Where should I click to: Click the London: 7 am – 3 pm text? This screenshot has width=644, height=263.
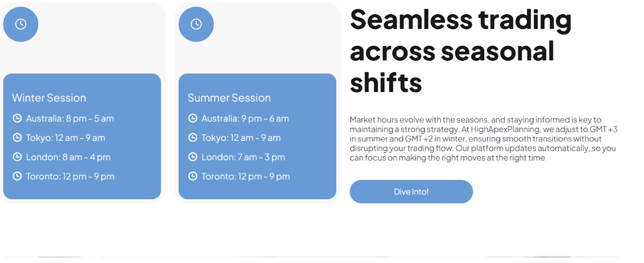[243, 157]
